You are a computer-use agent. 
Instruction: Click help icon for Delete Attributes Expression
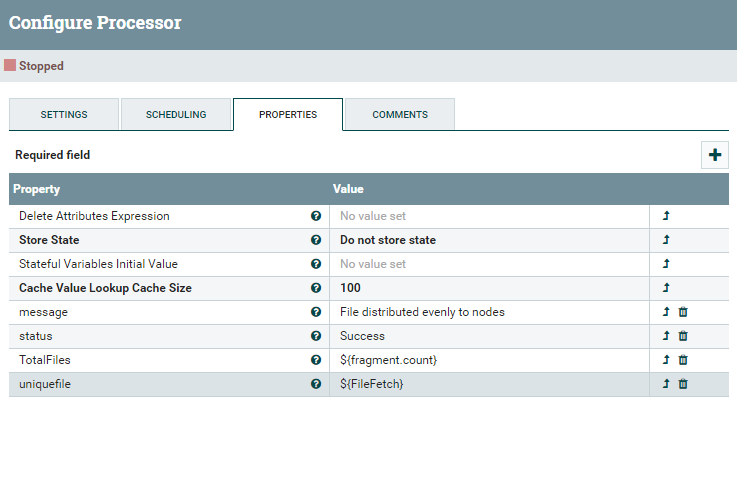click(316, 216)
